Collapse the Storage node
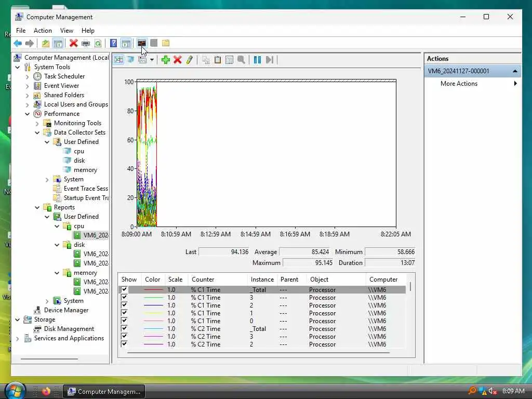The height and width of the screenshot is (399, 532). coord(18,320)
